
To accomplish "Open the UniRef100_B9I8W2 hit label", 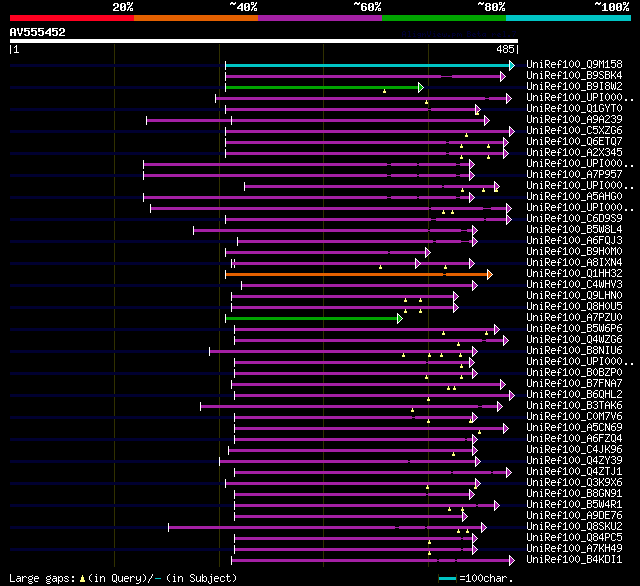I will coord(574,87).
